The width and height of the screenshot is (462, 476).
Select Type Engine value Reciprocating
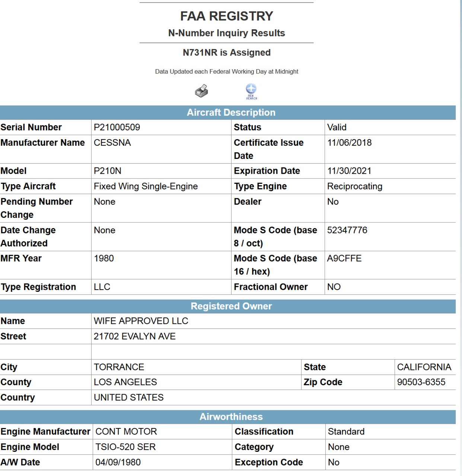click(355, 186)
